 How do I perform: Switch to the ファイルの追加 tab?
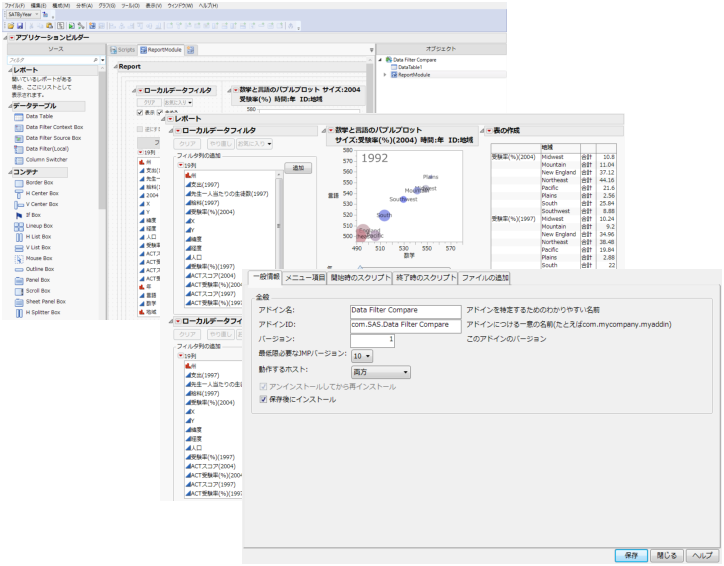(485, 278)
